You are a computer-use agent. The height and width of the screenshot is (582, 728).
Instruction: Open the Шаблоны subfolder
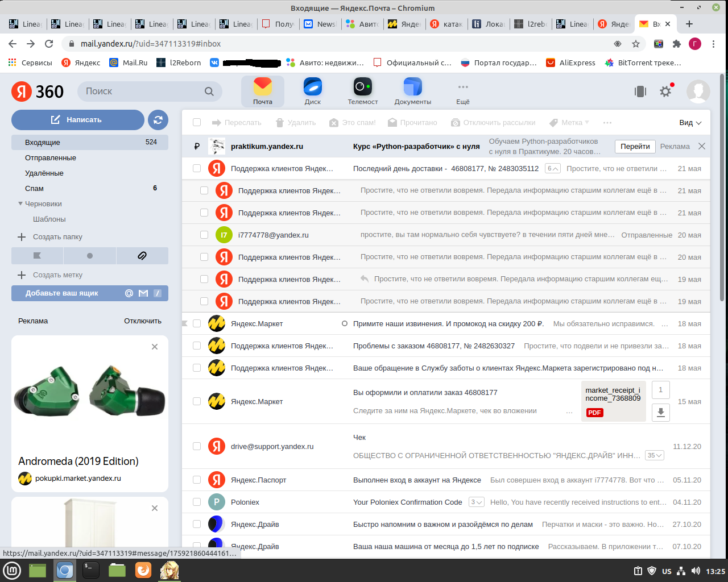49,219
